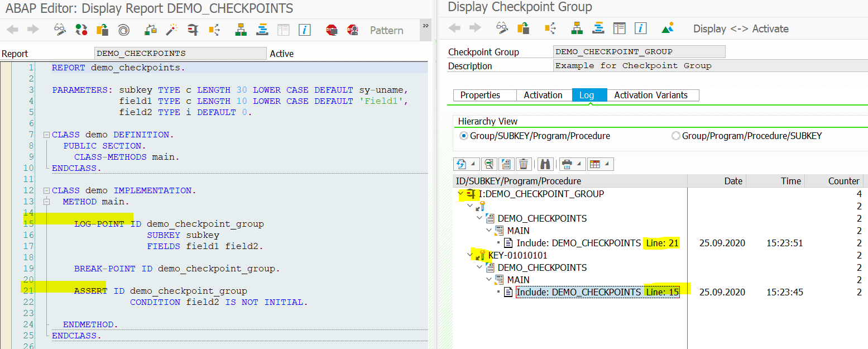Open the Help info icon in ABAP Editor
Screen dimensions: 868x349
pos(304,30)
